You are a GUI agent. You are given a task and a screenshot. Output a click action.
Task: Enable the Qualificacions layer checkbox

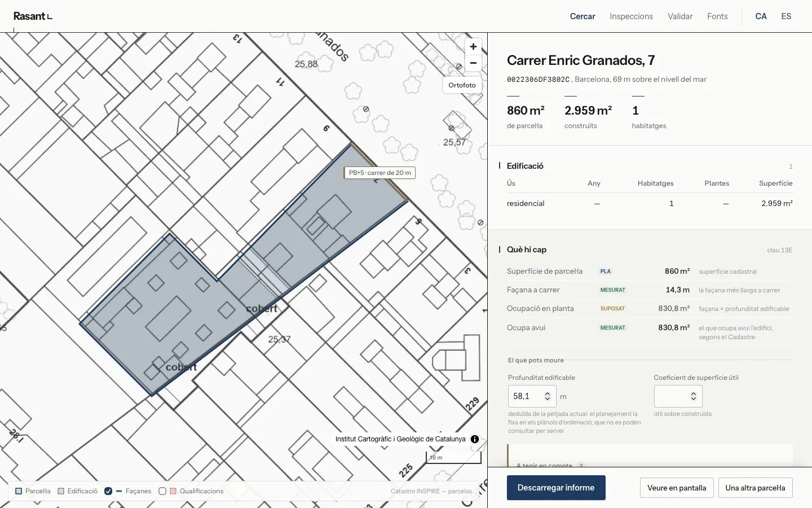pos(162,491)
